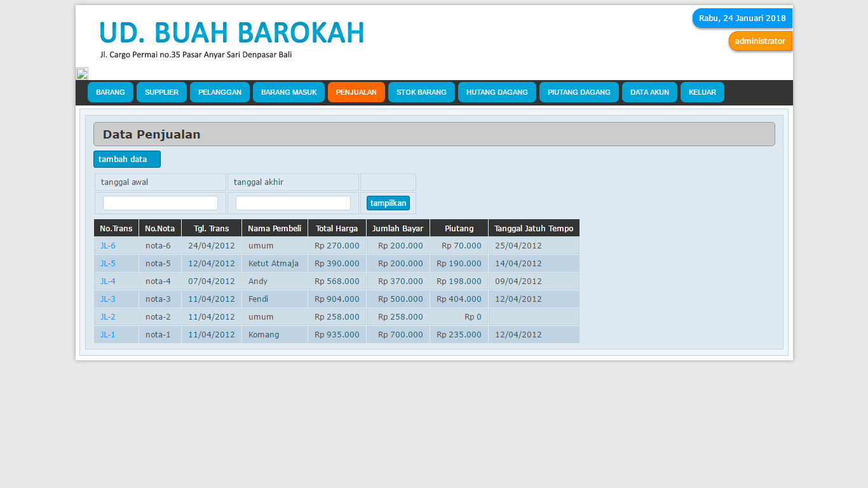The width and height of the screenshot is (868, 488).
Task: Open transaction link JL-4
Action: pyautogui.click(x=107, y=281)
